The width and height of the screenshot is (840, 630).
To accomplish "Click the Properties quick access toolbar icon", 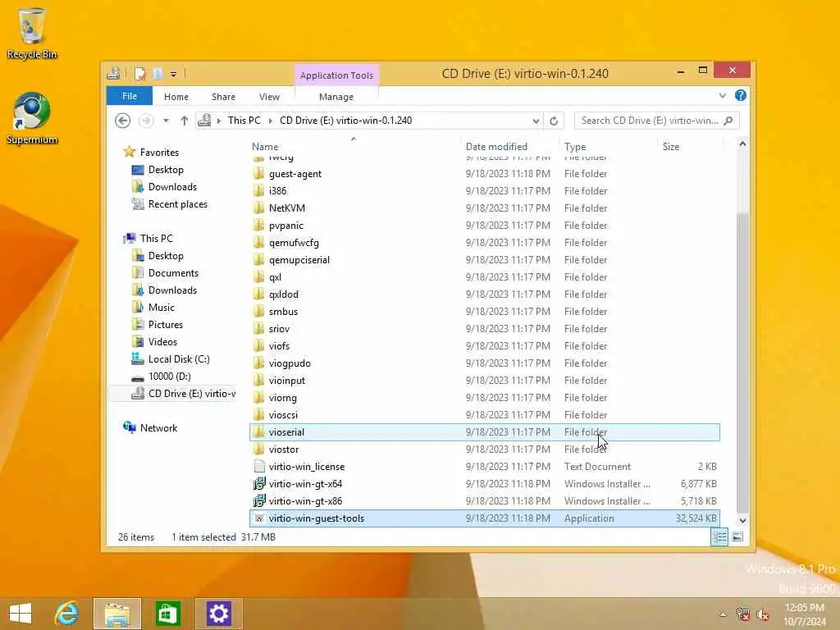I will pos(139,74).
